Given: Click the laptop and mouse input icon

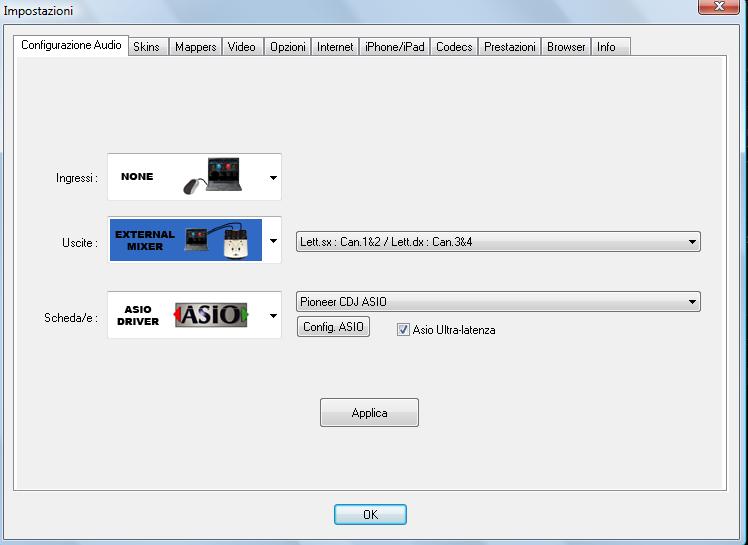Looking at the screenshot, I should tap(213, 176).
